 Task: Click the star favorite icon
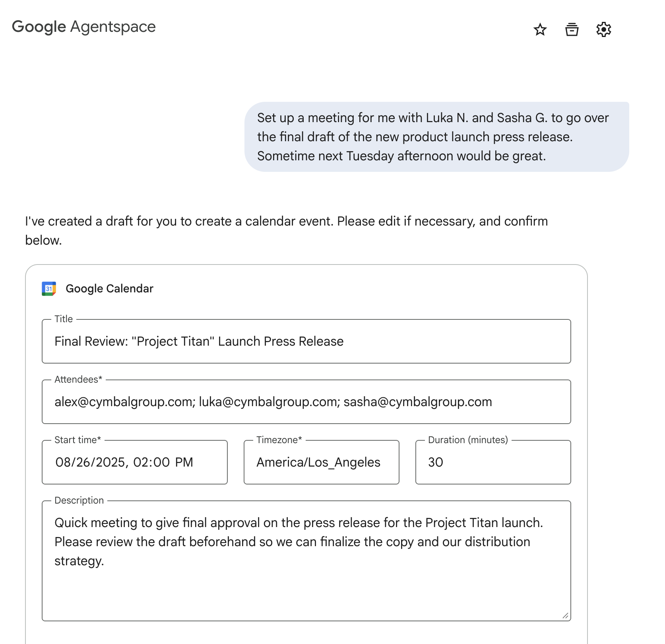point(540,29)
